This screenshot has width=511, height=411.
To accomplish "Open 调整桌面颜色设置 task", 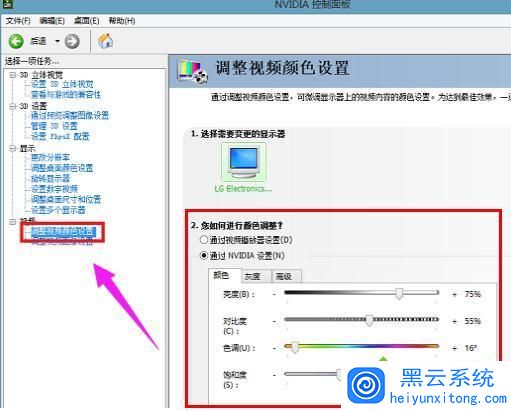I will click(x=62, y=168).
